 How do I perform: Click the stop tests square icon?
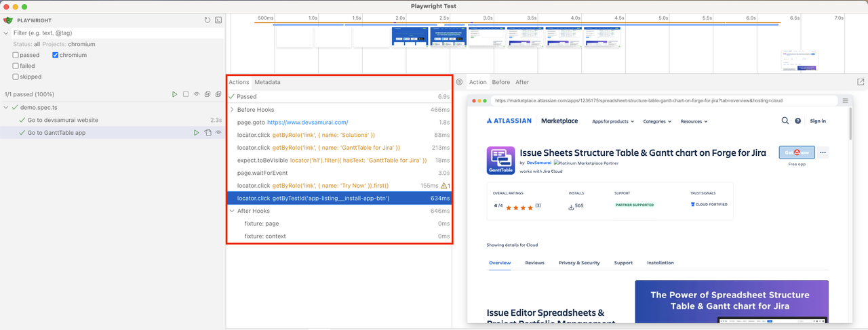pyautogui.click(x=186, y=94)
